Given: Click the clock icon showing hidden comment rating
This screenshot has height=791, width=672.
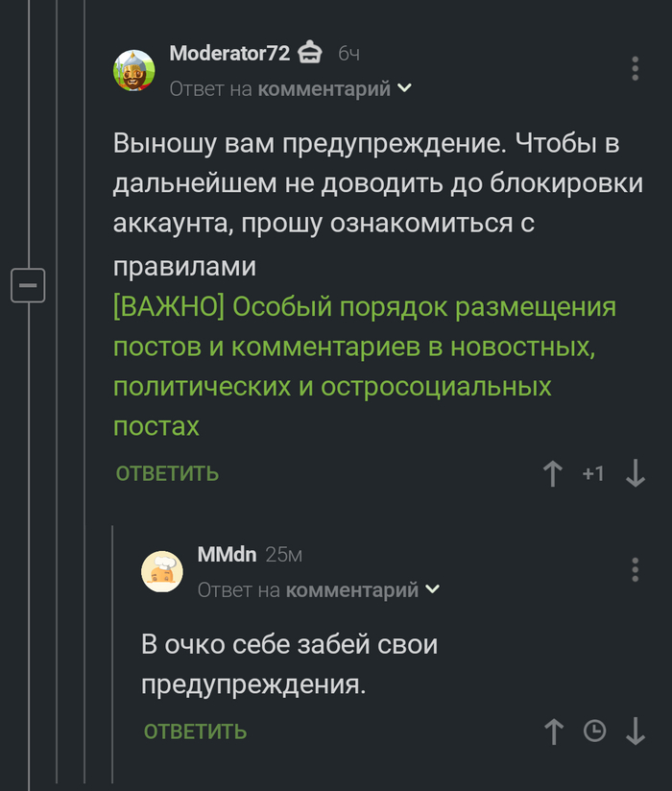Looking at the screenshot, I should click(595, 731).
